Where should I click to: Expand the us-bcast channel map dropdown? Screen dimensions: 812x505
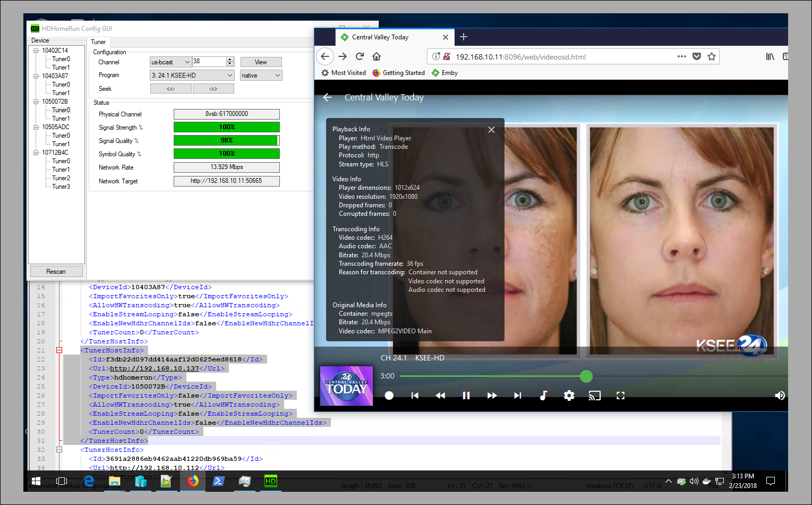(x=170, y=62)
